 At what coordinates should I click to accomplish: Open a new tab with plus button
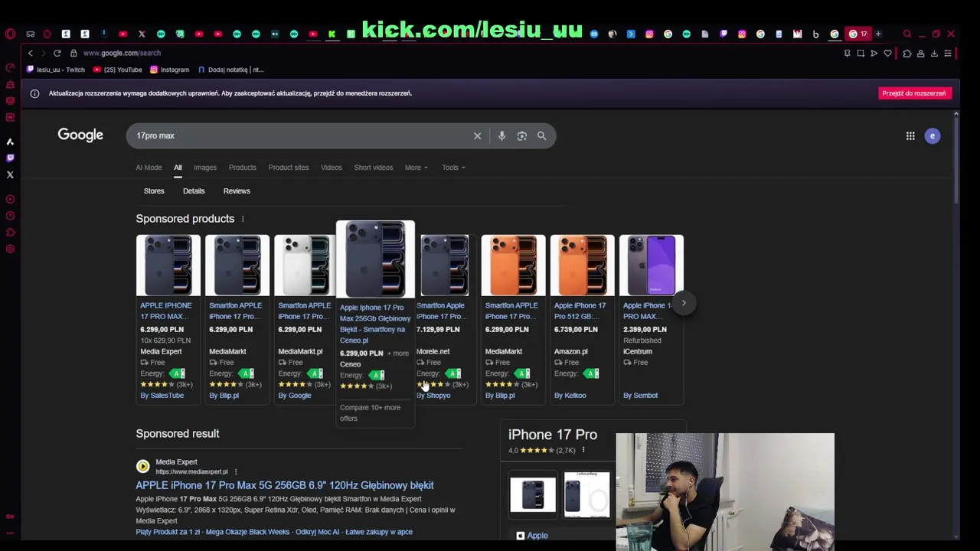(878, 34)
